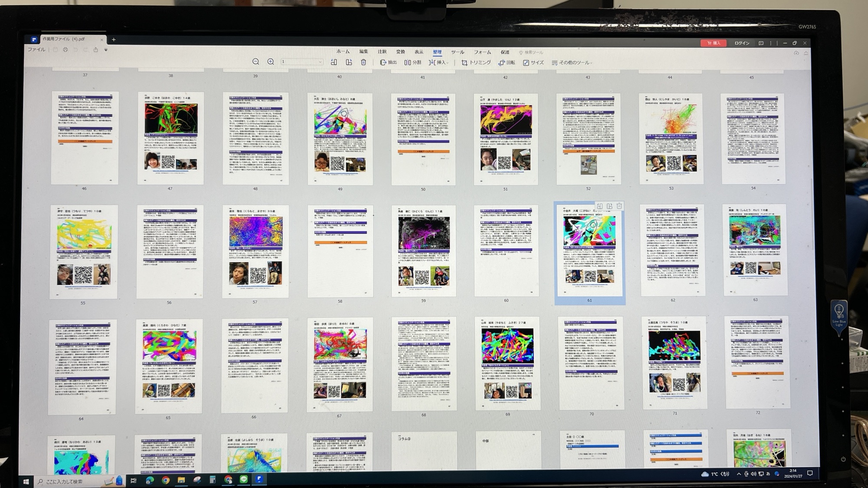Click the PDFelement taskbar icon
This screenshot has height=488, width=868.
click(259, 479)
